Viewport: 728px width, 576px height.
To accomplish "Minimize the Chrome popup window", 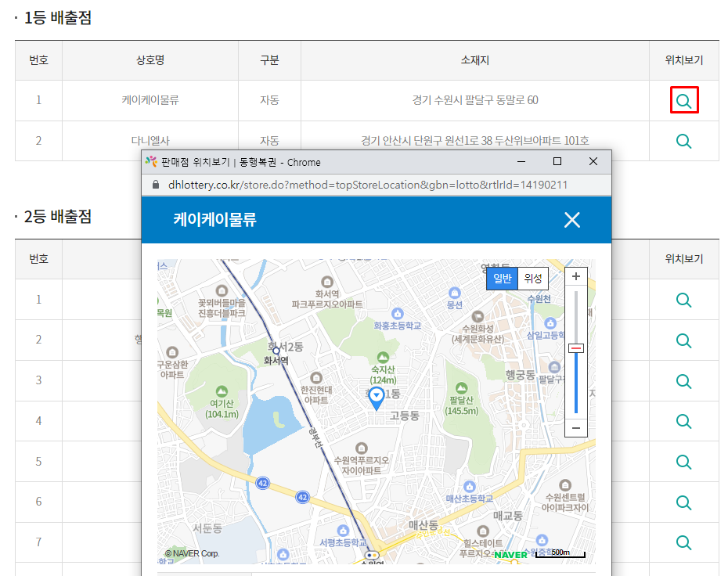I will [x=521, y=161].
